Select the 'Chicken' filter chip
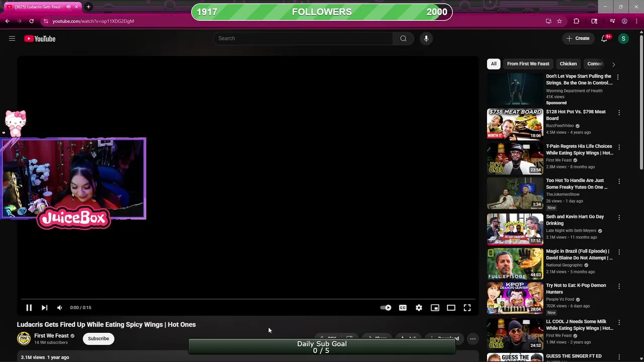This screenshot has height=362, width=644. pyautogui.click(x=568, y=64)
